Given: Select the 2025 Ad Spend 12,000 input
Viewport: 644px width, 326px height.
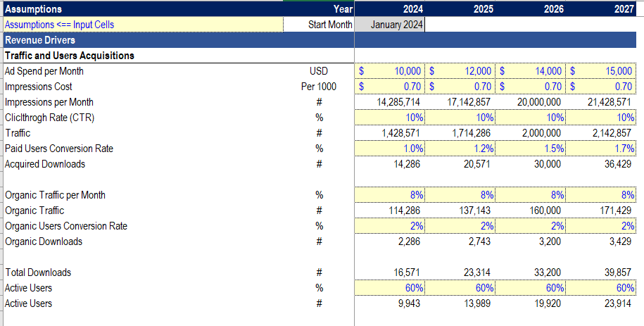Looking at the screenshot, I should (460, 71).
